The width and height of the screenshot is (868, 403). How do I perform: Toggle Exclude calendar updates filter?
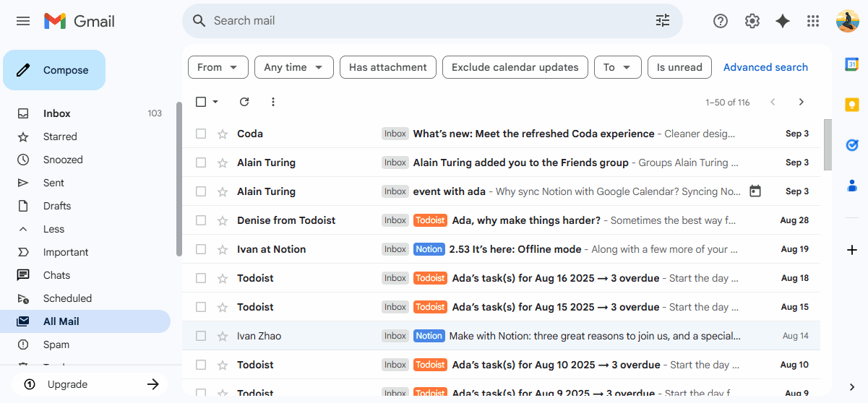[x=515, y=67]
